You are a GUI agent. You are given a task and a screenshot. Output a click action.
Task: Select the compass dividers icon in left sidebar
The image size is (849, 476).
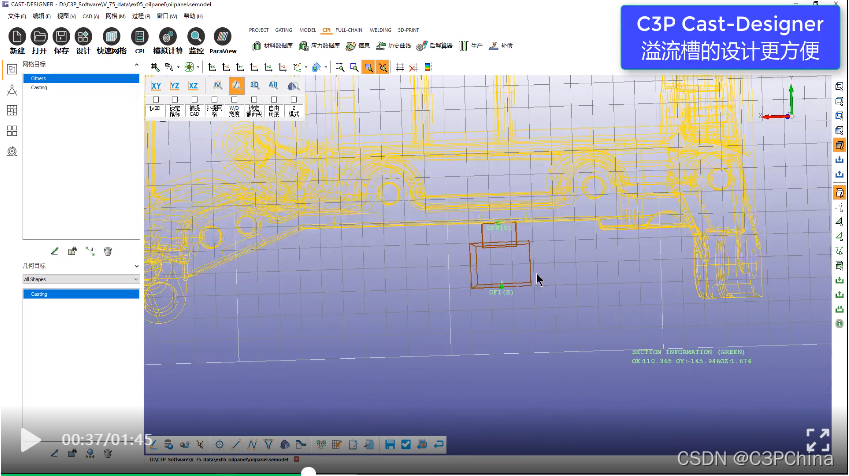coord(12,90)
